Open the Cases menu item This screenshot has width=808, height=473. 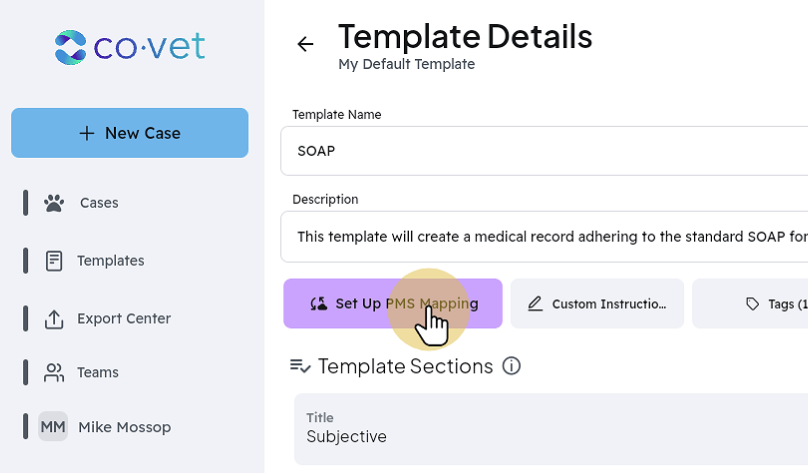click(x=99, y=203)
